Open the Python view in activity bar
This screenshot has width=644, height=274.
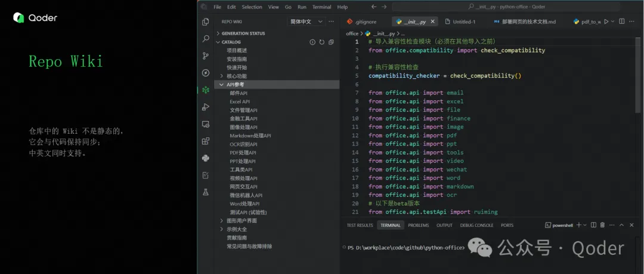tap(206, 158)
